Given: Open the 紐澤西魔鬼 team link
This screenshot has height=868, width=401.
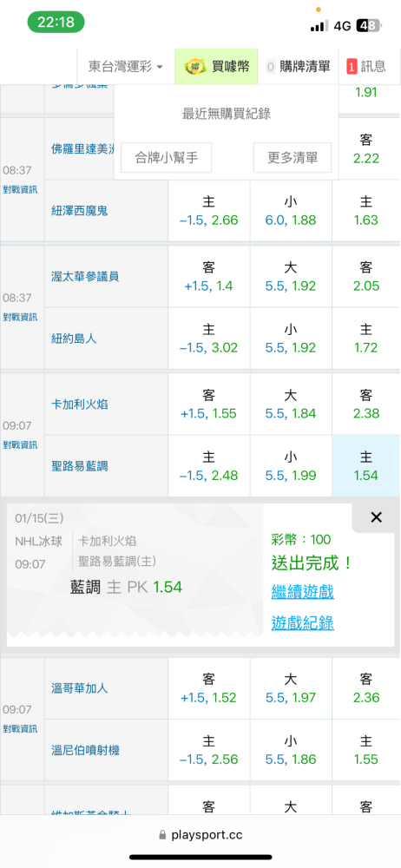Looking at the screenshot, I should tap(79, 211).
